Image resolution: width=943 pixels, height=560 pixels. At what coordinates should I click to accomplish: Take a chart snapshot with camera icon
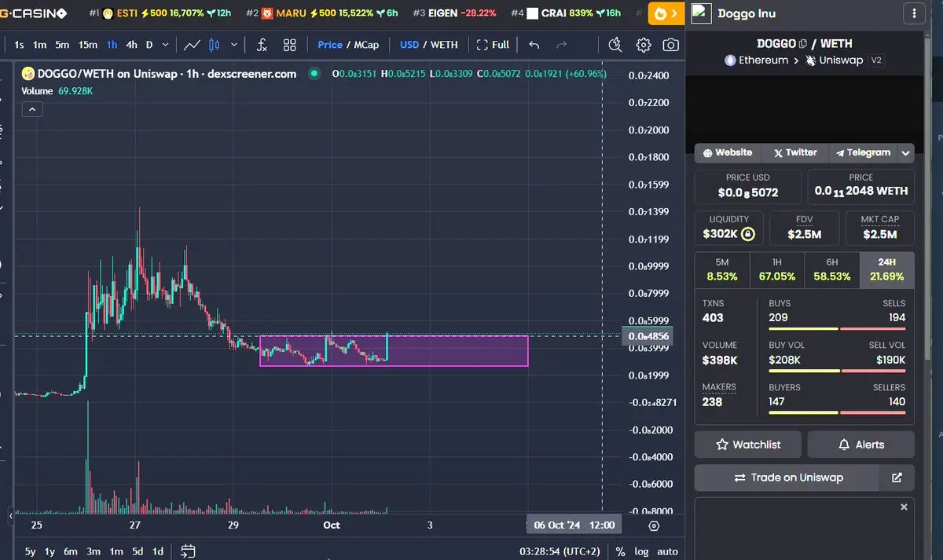coord(670,45)
